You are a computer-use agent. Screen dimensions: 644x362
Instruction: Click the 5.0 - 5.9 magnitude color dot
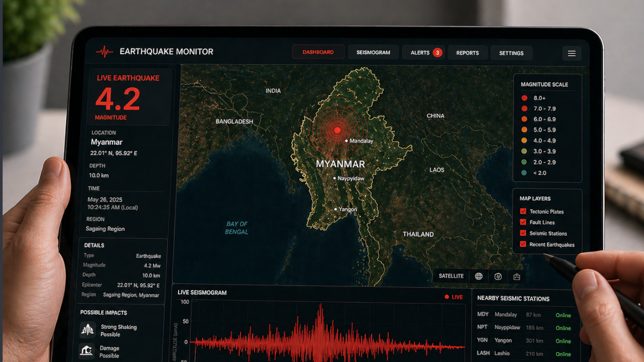(x=524, y=130)
